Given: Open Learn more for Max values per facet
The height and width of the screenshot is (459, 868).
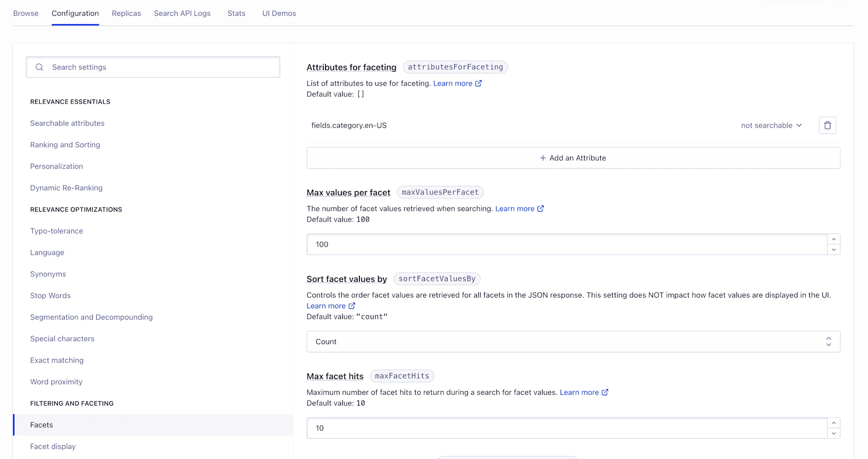Looking at the screenshot, I should 514,208.
